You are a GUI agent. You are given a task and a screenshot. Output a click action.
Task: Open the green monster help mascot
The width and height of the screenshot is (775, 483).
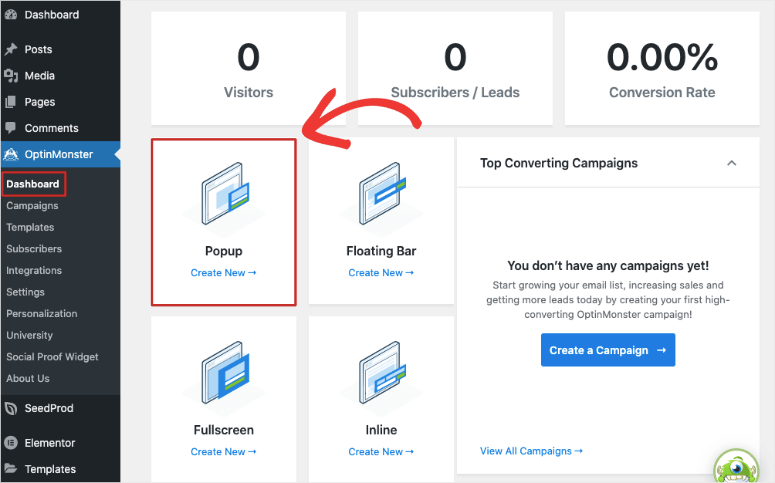736,466
